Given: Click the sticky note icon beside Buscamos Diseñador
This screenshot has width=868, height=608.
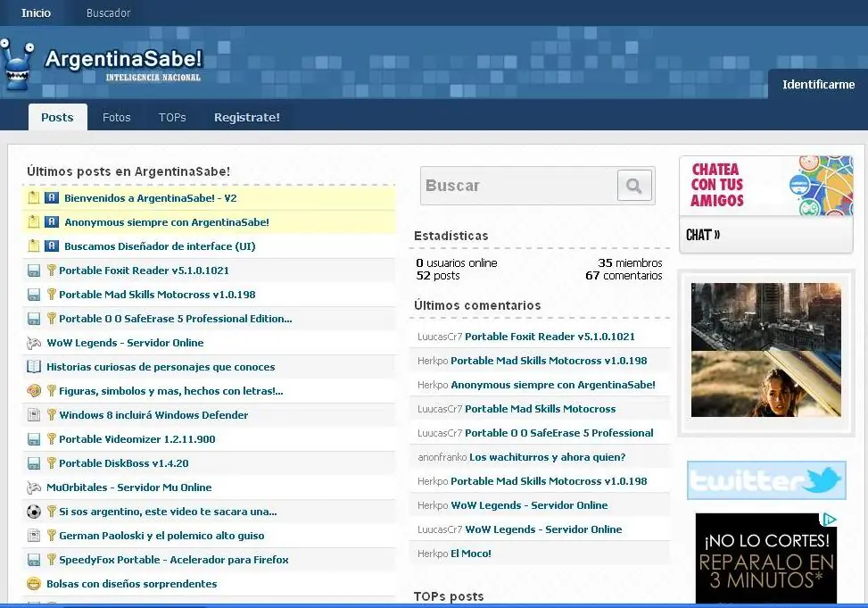Looking at the screenshot, I should [x=34, y=246].
